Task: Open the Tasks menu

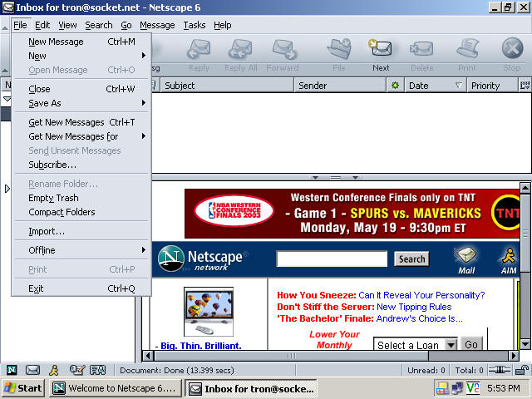Action: (x=195, y=25)
